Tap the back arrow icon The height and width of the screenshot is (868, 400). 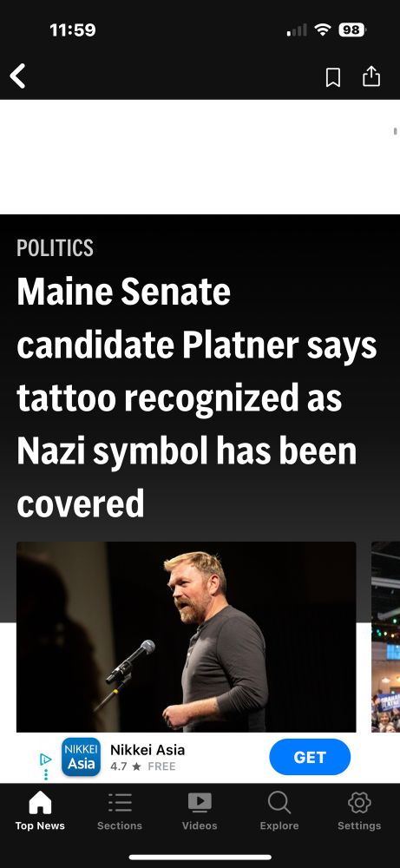tap(17, 76)
